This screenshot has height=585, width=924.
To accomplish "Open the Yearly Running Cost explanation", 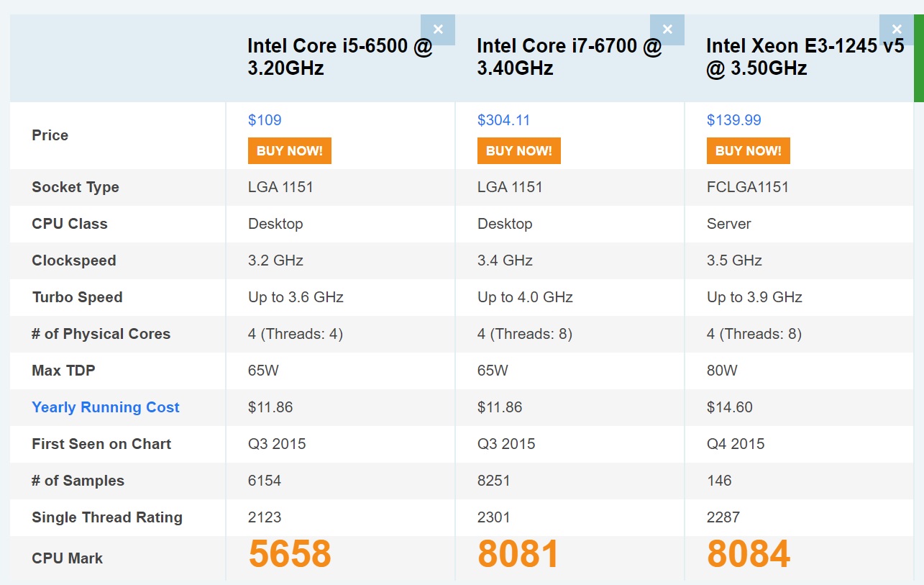I will (105, 407).
